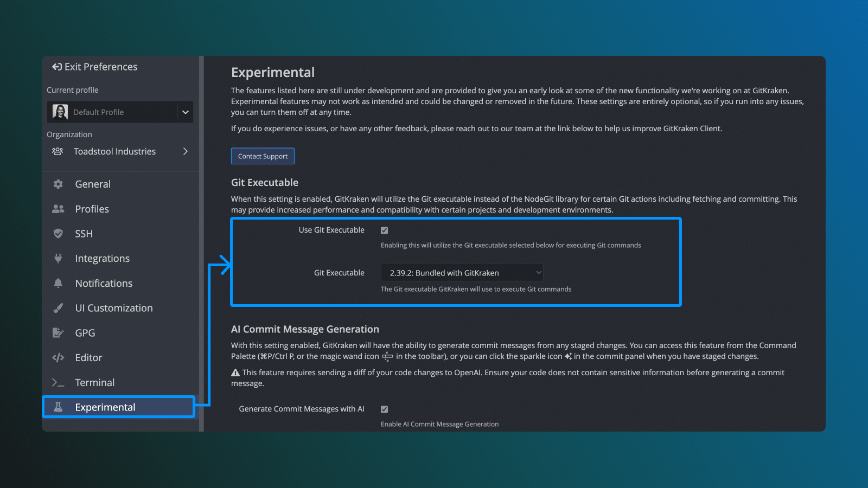Click the Default Profile avatar thumbnail
Viewport: 868px width, 488px height.
pos(60,112)
